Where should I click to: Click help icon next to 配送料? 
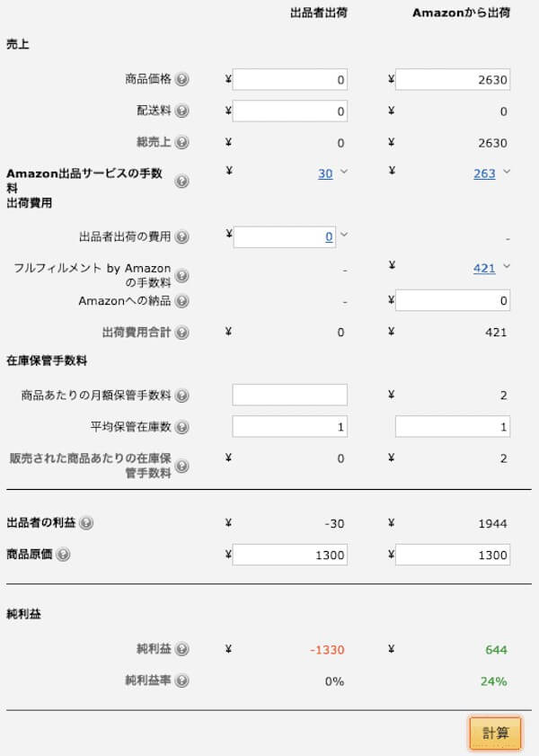(181, 111)
